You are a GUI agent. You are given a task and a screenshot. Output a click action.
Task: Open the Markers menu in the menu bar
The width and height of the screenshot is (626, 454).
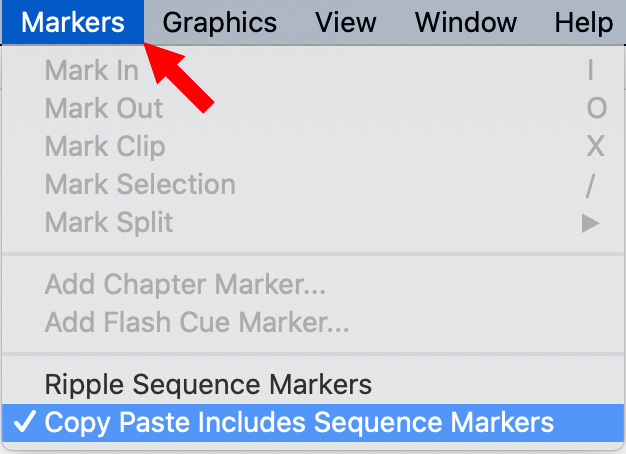click(72, 21)
